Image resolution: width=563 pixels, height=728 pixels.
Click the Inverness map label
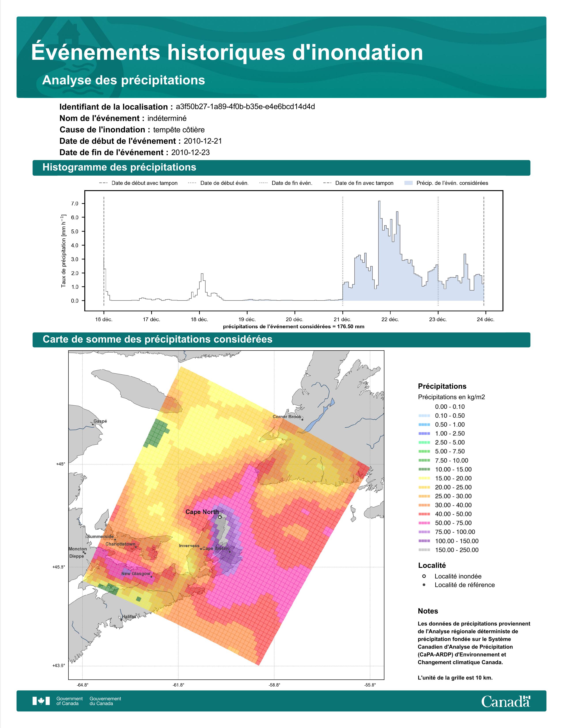point(189,546)
